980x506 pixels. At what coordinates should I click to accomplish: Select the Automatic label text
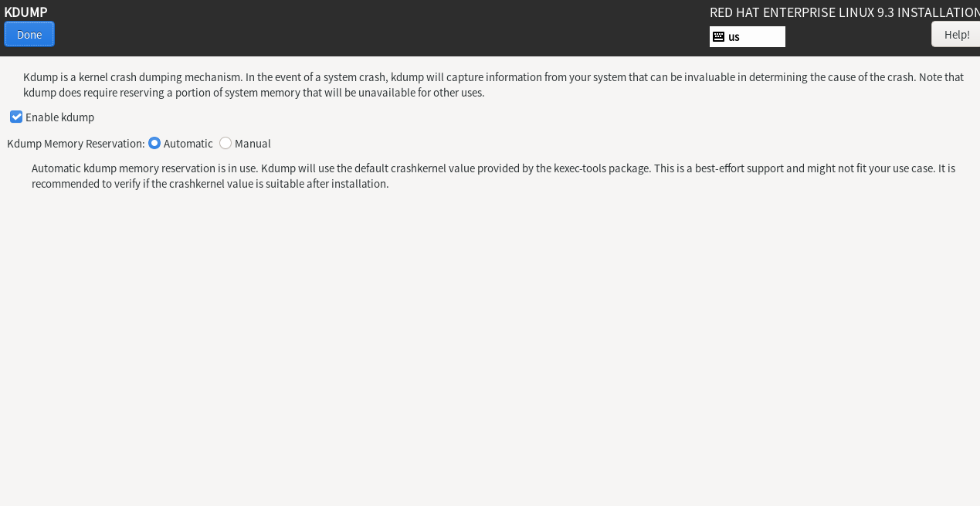188,144
